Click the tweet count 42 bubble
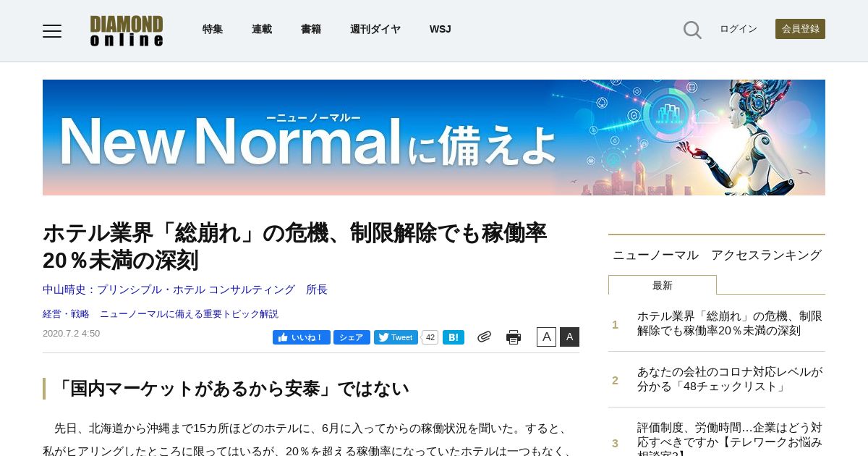The image size is (868, 456). click(430, 337)
